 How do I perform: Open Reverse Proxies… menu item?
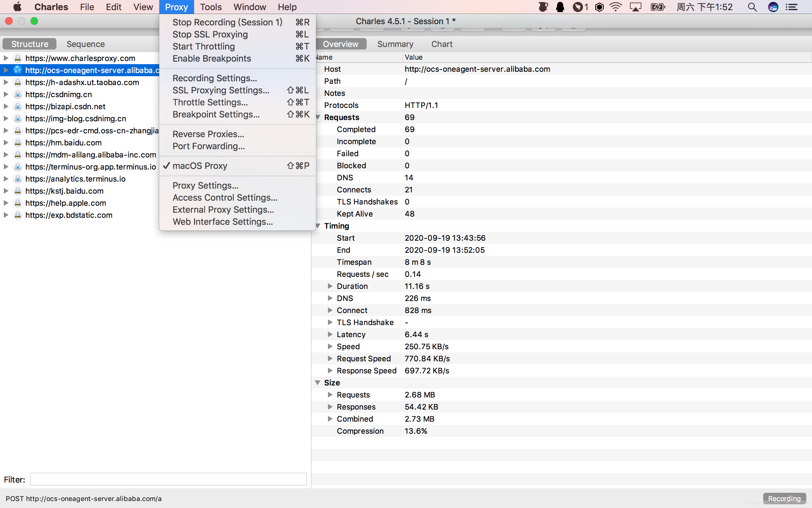(238, 134)
